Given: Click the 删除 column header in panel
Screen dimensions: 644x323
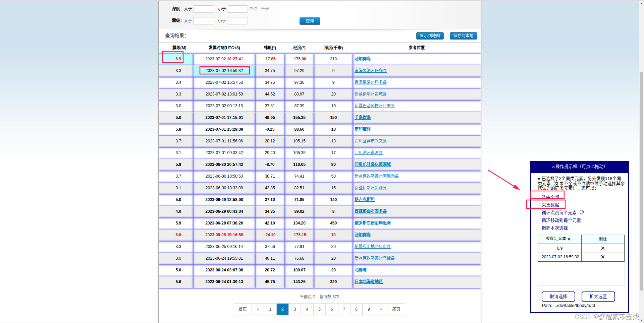Looking at the screenshot, I should click(x=603, y=239).
